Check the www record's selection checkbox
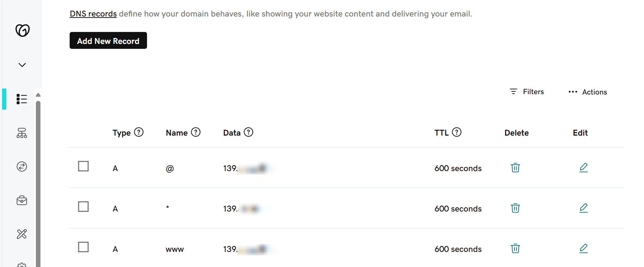 point(83,247)
